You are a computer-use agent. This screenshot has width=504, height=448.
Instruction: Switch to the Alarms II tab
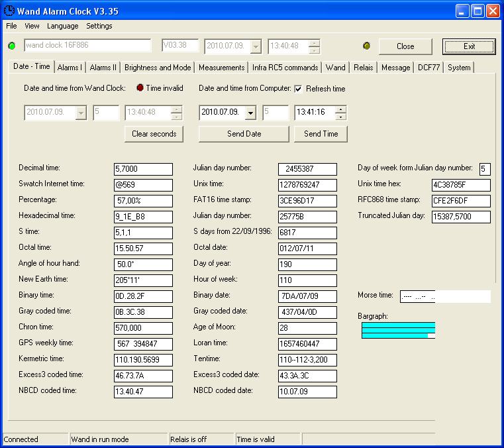(103, 68)
